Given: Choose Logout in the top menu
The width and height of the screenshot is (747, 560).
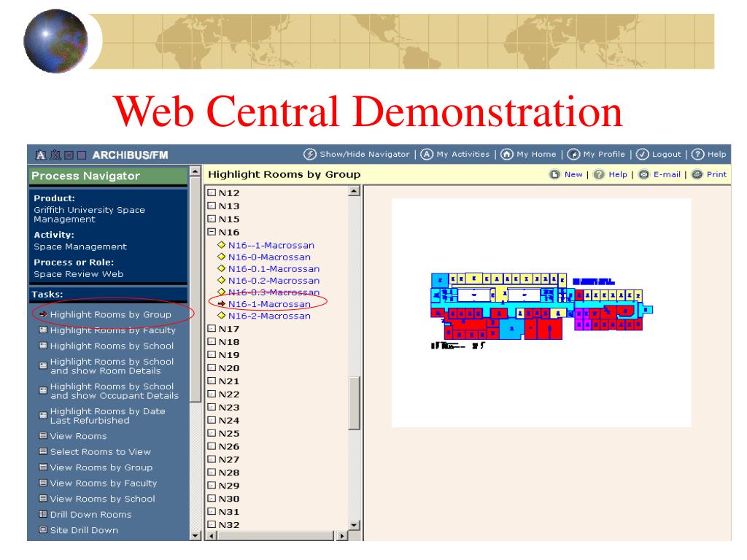Looking at the screenshot, I should 667,155.
